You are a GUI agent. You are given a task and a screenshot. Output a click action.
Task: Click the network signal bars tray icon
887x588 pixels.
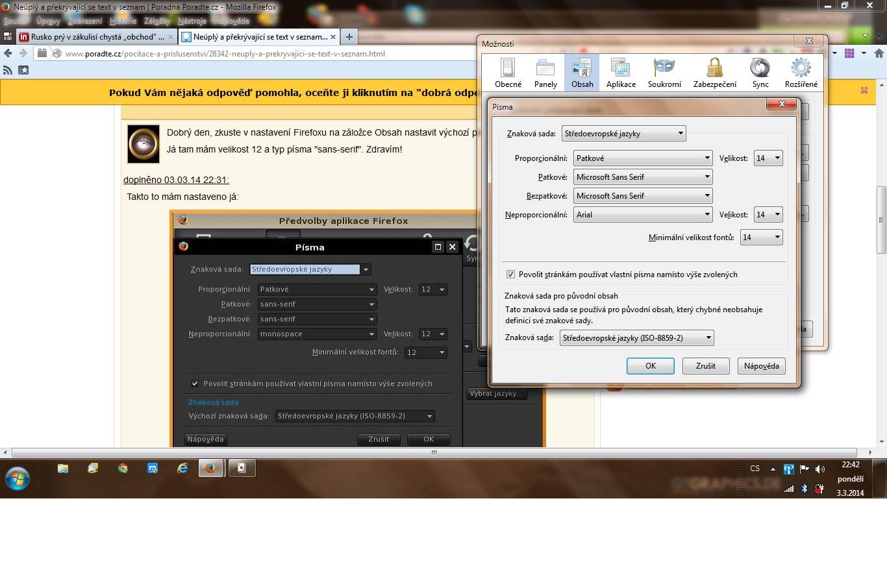(789, 489)
